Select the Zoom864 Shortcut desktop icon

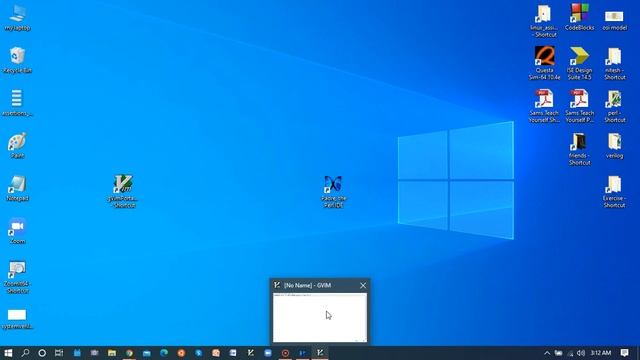click(x=18, y=277)
